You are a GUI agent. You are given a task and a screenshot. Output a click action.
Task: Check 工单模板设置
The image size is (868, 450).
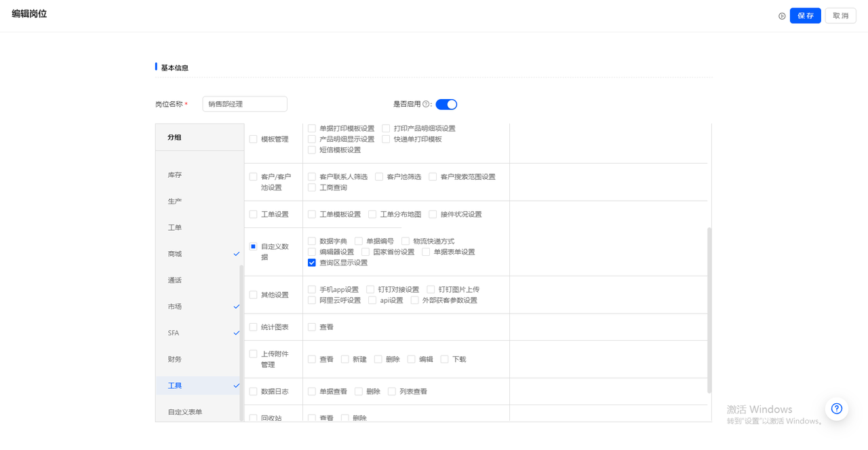[x=312, y=214]
